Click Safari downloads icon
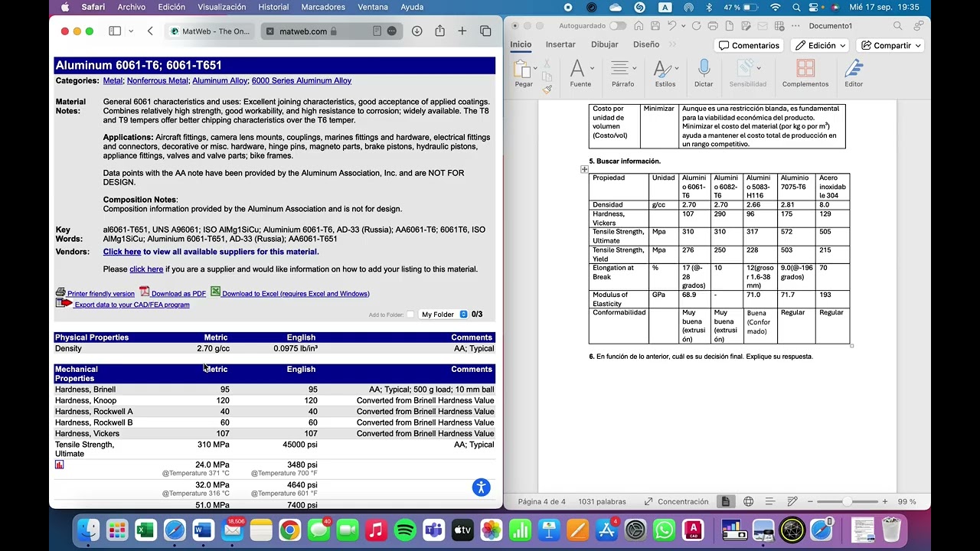This screenshot has width=980, height=551. click(x=416, y=31)
